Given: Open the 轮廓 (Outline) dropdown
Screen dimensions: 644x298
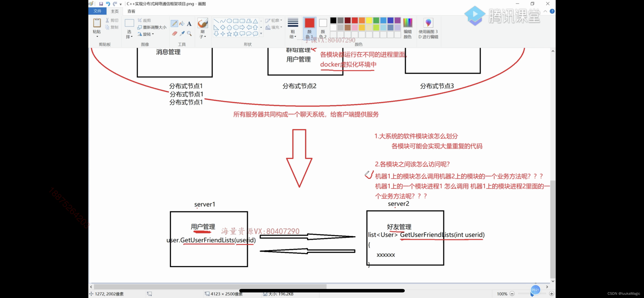Looking at the screenshot, I should [x=274, y=20].
